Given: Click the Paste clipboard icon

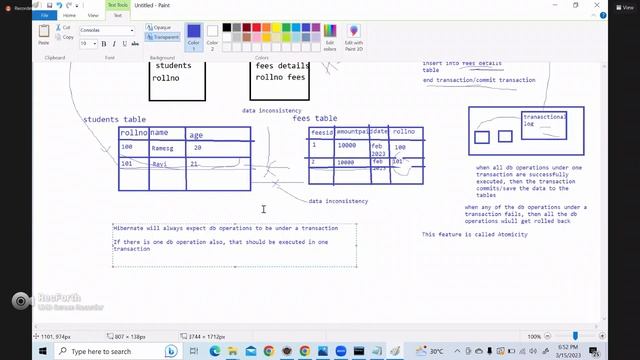Looking at the screenshot, I should pos(44,31).
